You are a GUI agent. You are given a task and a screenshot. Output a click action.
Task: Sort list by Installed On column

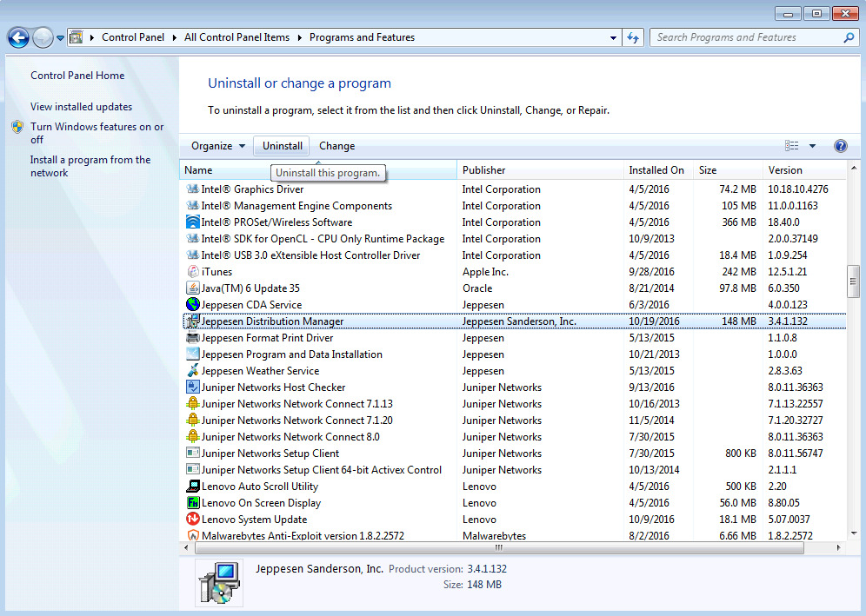(656, 170)
